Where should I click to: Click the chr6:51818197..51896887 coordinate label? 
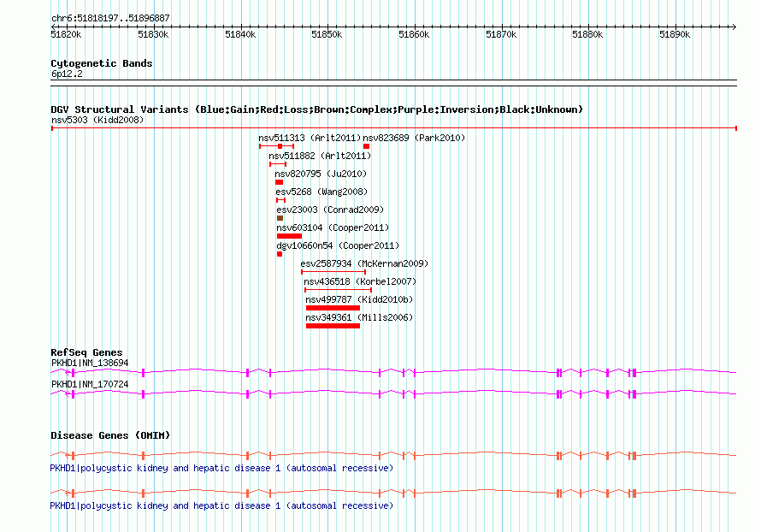[110, 19]
